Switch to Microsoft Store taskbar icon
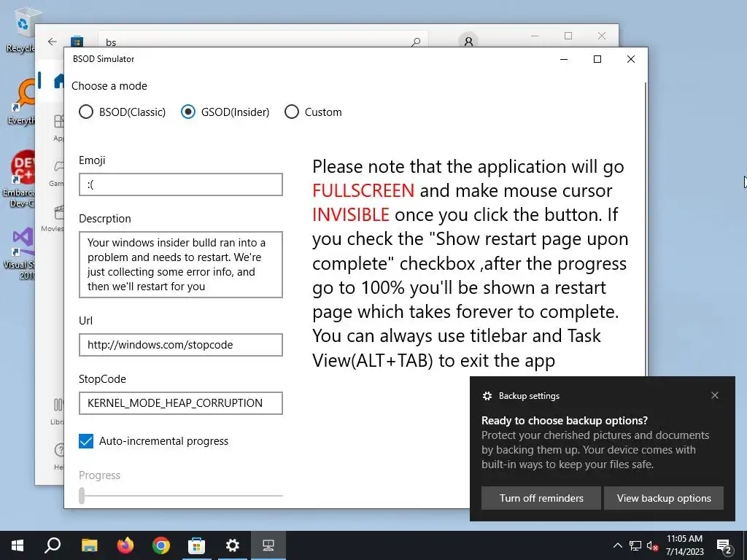The height and width of the screenshot is (560, 747). (196, 545)
